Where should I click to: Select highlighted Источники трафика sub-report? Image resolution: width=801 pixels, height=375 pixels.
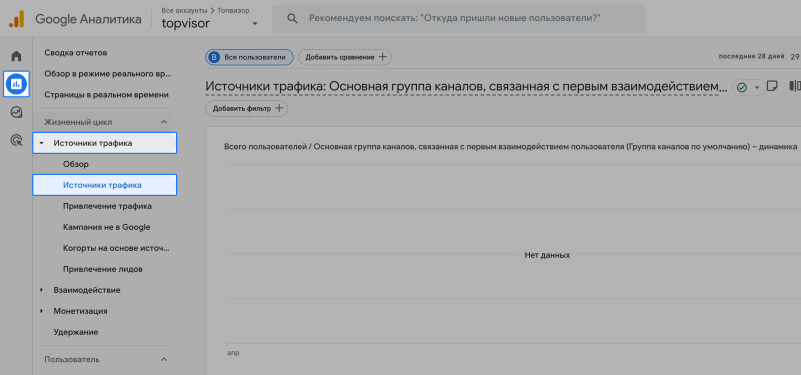104,185
